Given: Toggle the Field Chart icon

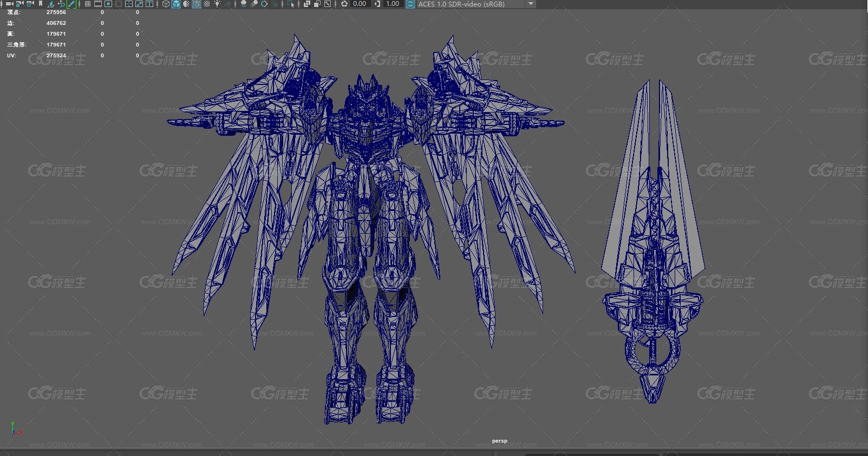Looking at the screenshot, I should tap(129, 4).
